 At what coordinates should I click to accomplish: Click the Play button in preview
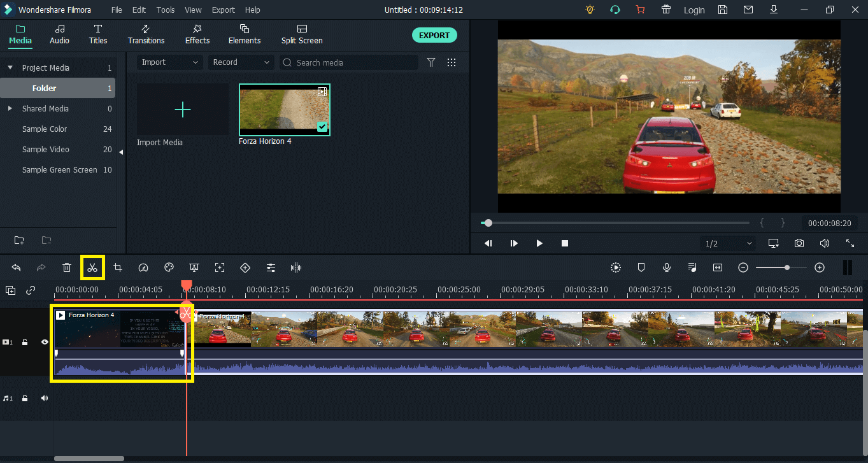[539, 243]
